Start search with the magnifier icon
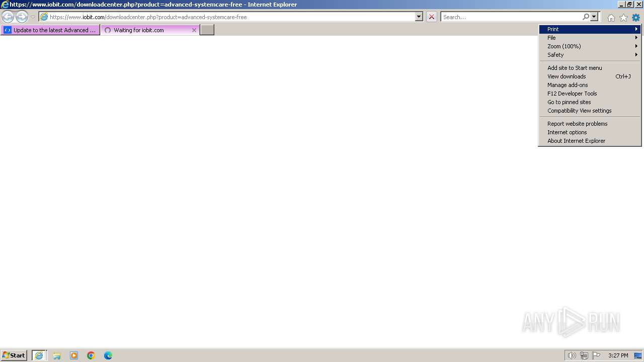 [x=586, y=17]
